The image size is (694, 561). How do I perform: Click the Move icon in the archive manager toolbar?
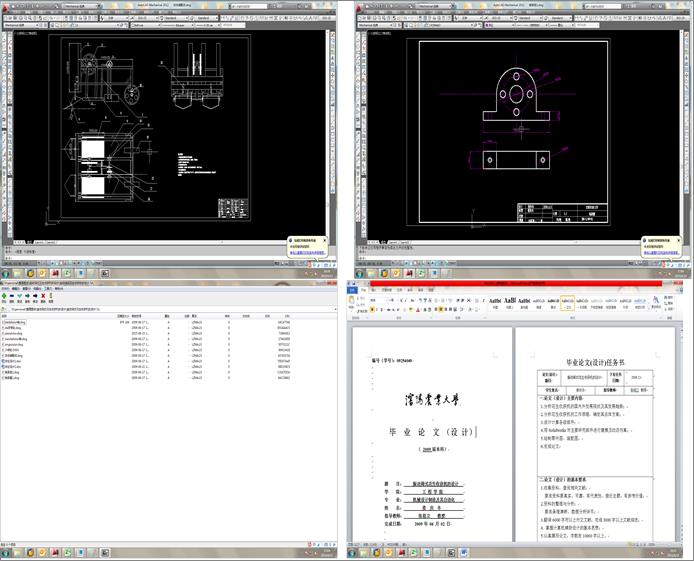pyautogui.click(x=35, y=296)
